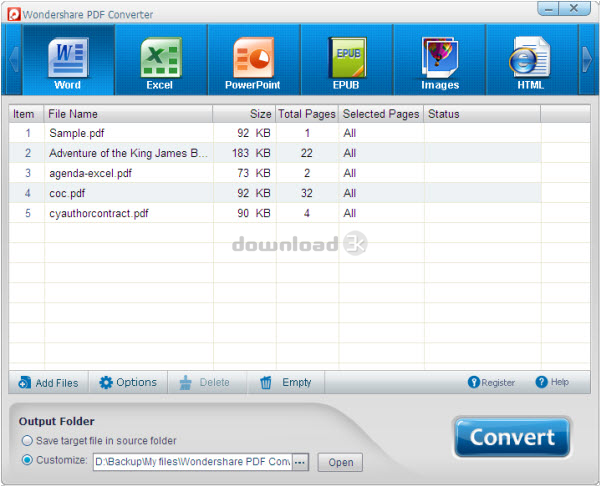Select Save target file in source folder
Screen dimensions: 600x486
(99, 441)
